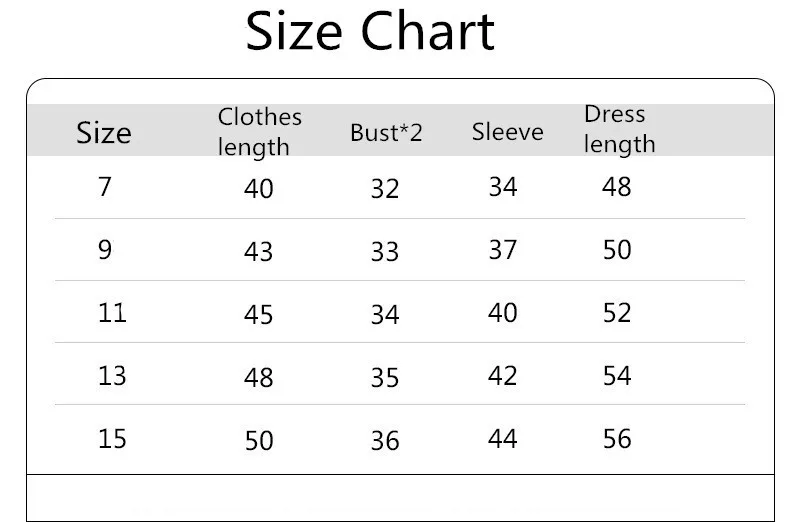
Task: Select size 9 row label
Action: pyautogui.click(x=105, y=250)
